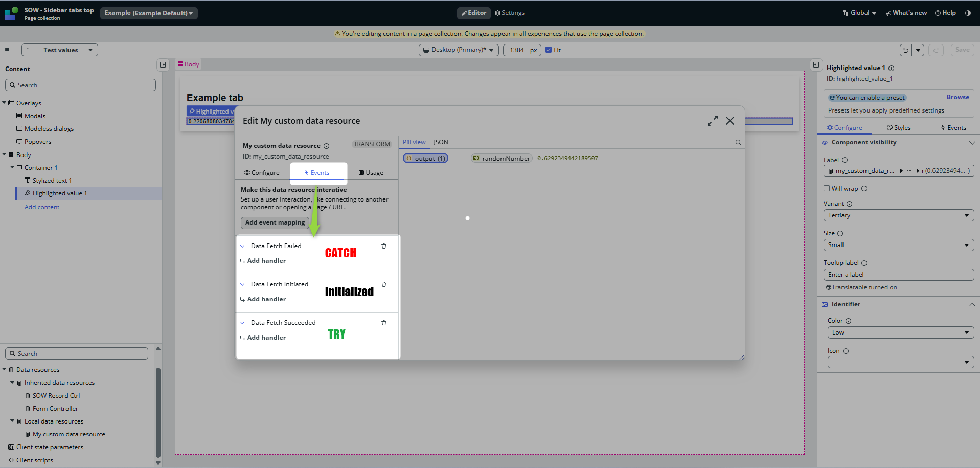Open the Variant dropdown
Viewport: 980px width, 468px height.
point(898,215)
